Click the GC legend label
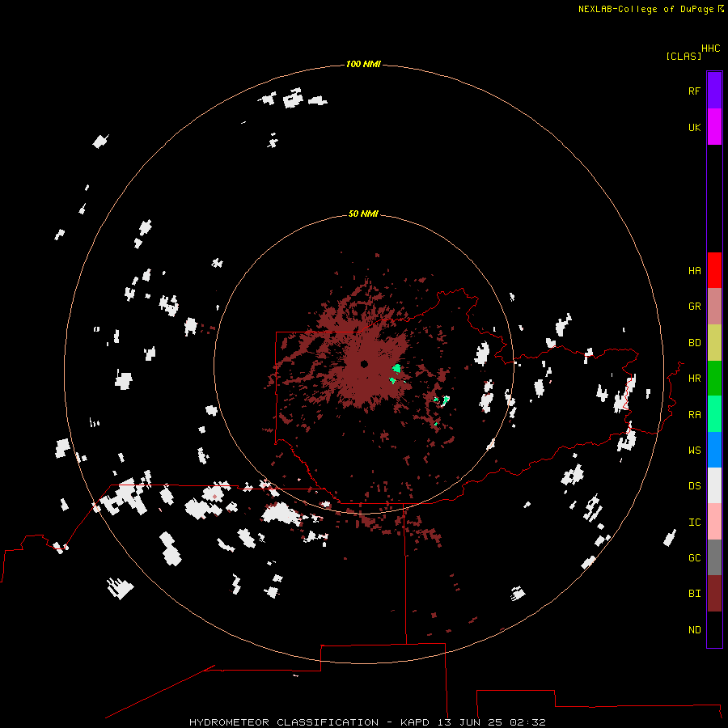 694,557
